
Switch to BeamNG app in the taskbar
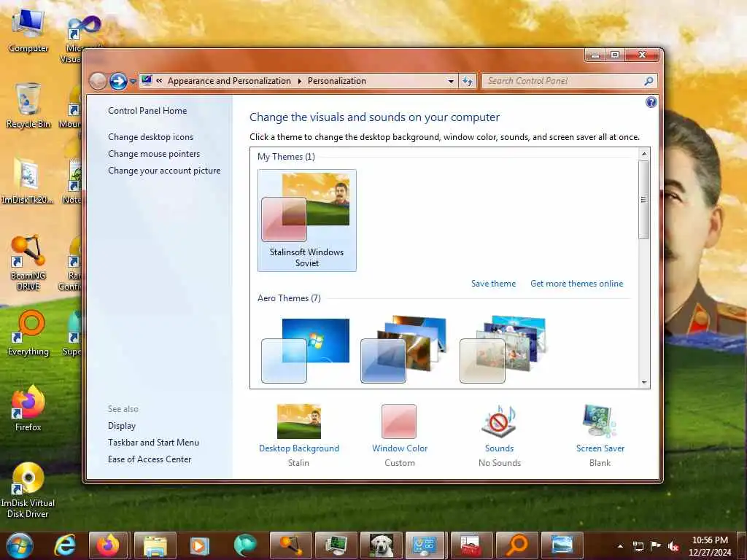click(290, 545)
